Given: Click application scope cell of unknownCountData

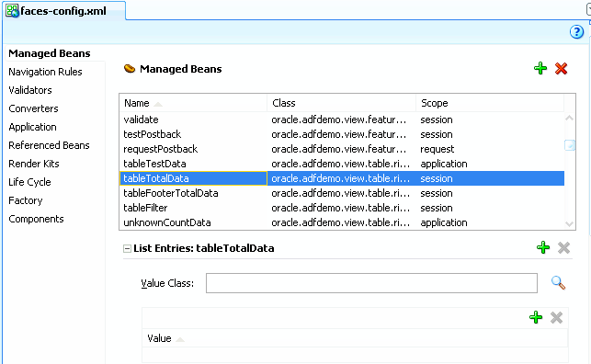Looking at the screenshot, I should pos(490,222).
